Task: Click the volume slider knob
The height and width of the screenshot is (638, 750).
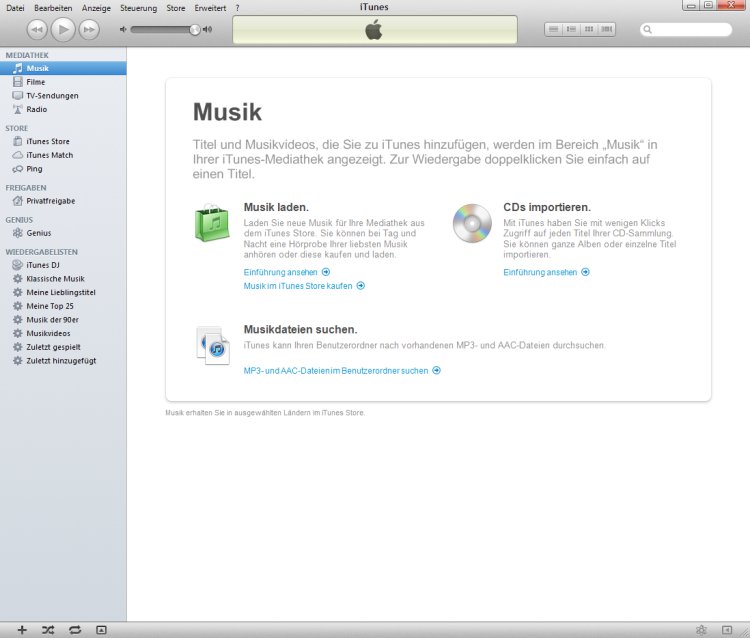Action: (x=194, y=30)
